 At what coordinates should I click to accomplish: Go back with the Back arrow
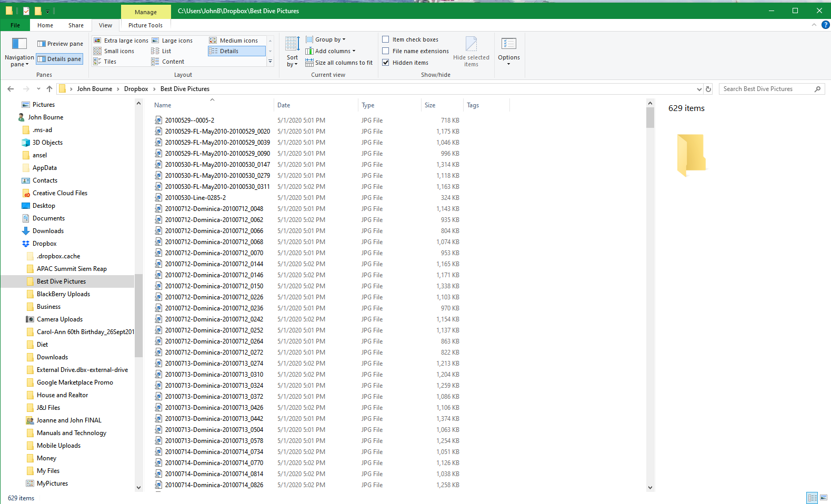coord(11,89)
